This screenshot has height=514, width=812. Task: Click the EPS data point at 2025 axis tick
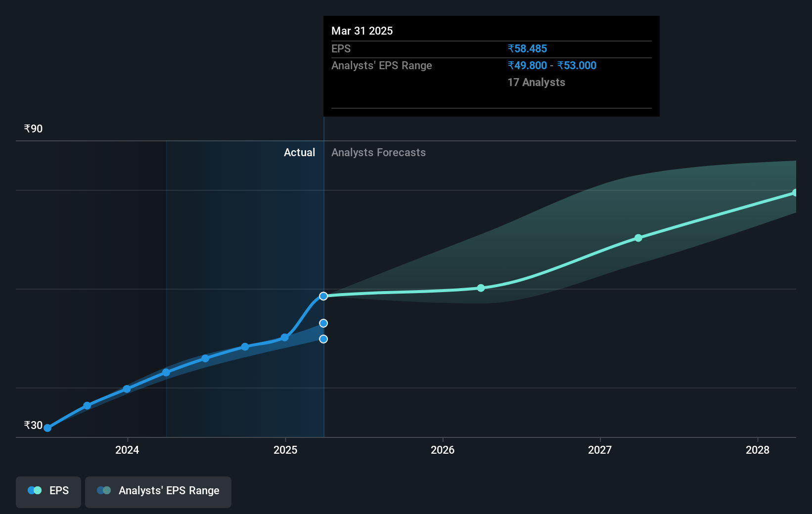284,338
